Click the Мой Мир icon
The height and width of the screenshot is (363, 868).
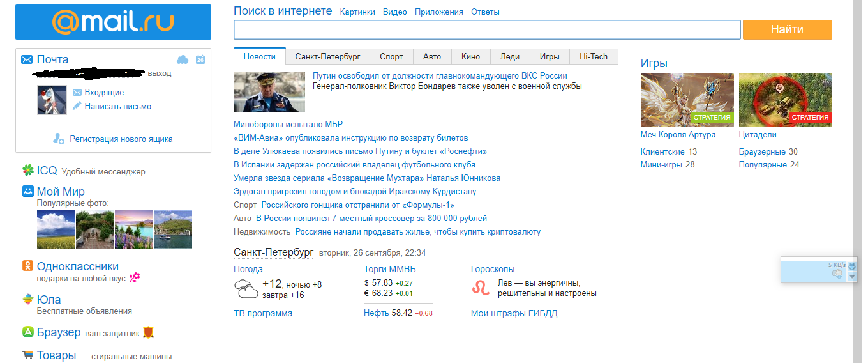28,191
